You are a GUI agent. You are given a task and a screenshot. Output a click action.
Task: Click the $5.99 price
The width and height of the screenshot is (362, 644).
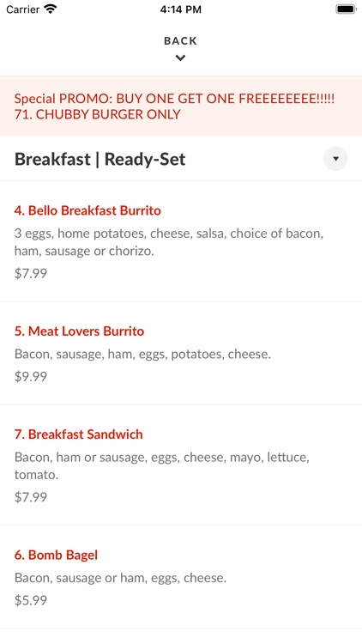pyautogui.click(x=31, y=600)
